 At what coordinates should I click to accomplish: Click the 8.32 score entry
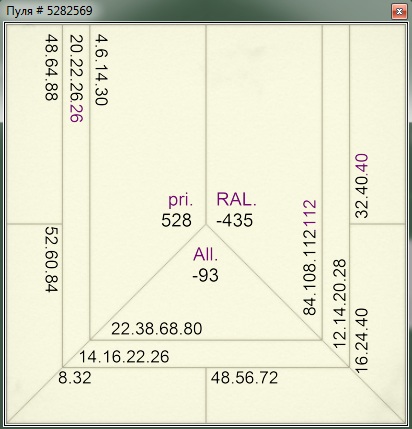[x=75, y=378]
